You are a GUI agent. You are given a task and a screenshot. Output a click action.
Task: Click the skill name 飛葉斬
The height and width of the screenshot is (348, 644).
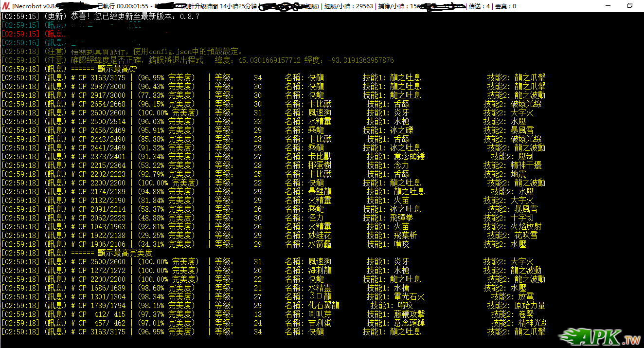click(x=406, y=235)
